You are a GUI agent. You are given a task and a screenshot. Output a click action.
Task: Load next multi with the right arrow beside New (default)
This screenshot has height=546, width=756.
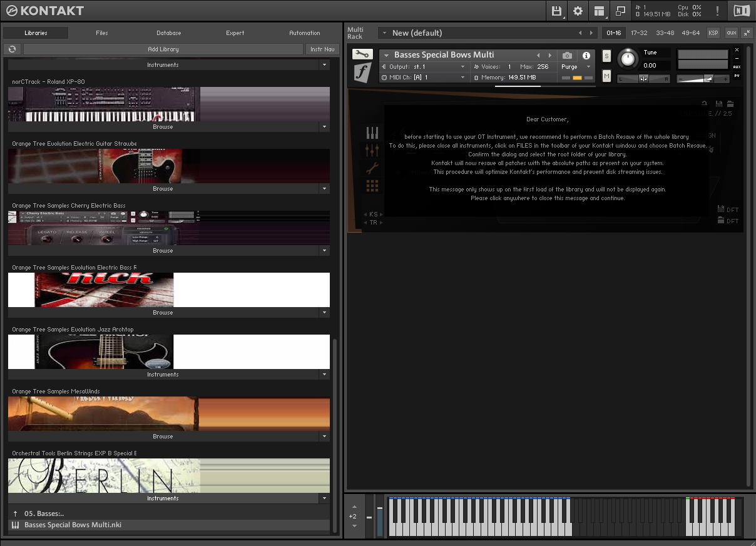coord(590,33)
